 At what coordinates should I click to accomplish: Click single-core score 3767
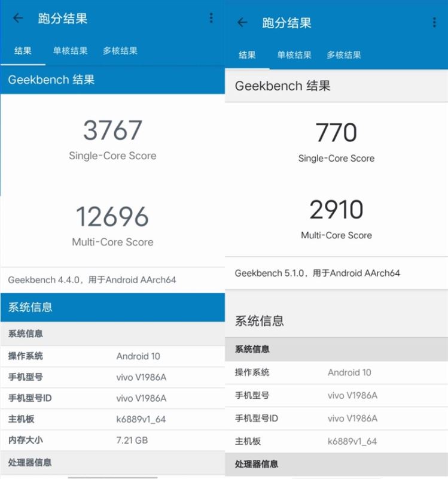[112, 130]
